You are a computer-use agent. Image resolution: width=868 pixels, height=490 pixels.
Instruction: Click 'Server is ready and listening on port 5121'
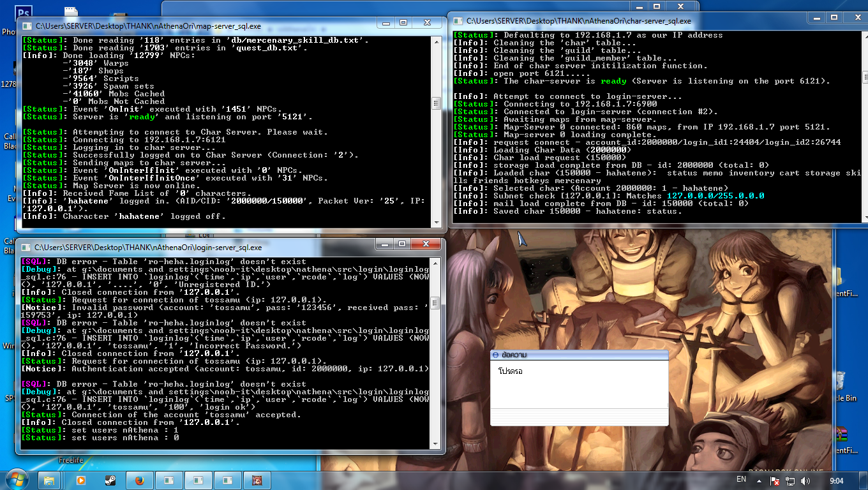pos(167,117)
